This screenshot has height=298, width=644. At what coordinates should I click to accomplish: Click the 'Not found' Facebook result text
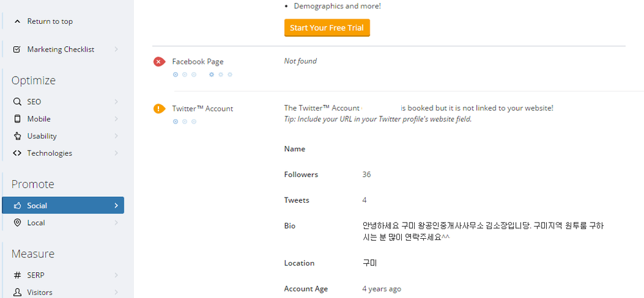click(300, 61)
